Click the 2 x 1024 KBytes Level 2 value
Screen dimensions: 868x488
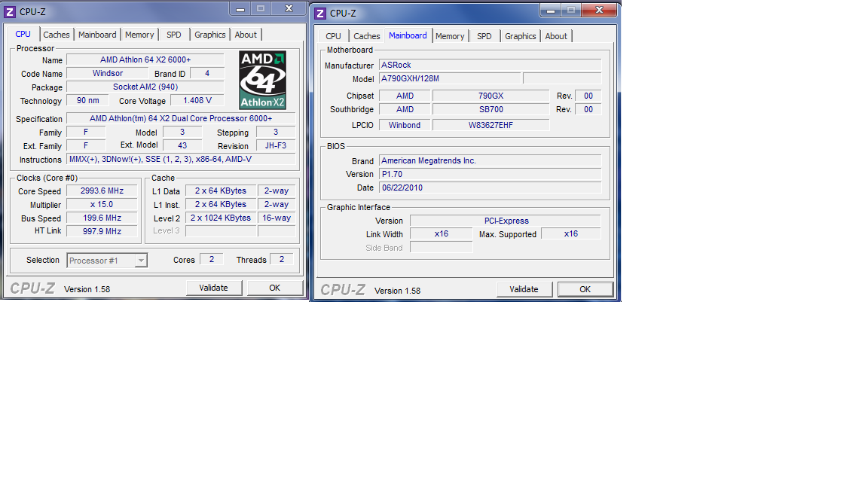(x=221, y=218)
